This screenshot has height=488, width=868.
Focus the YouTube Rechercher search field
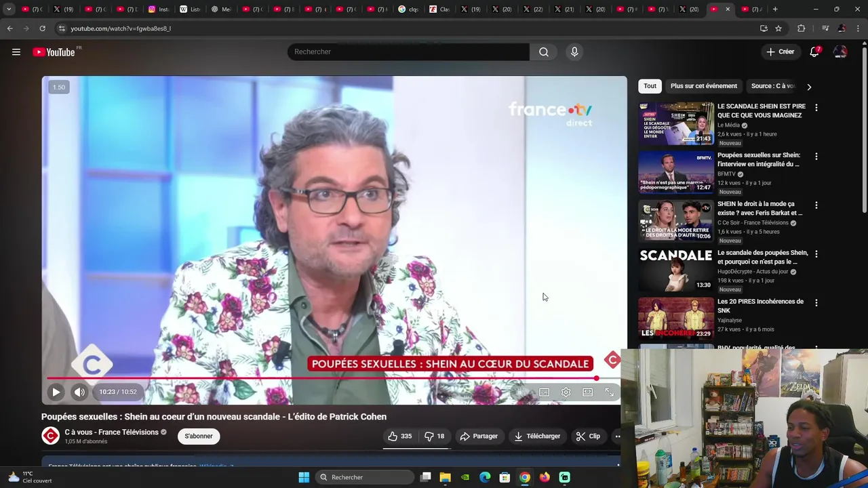(x=408, y=52)
